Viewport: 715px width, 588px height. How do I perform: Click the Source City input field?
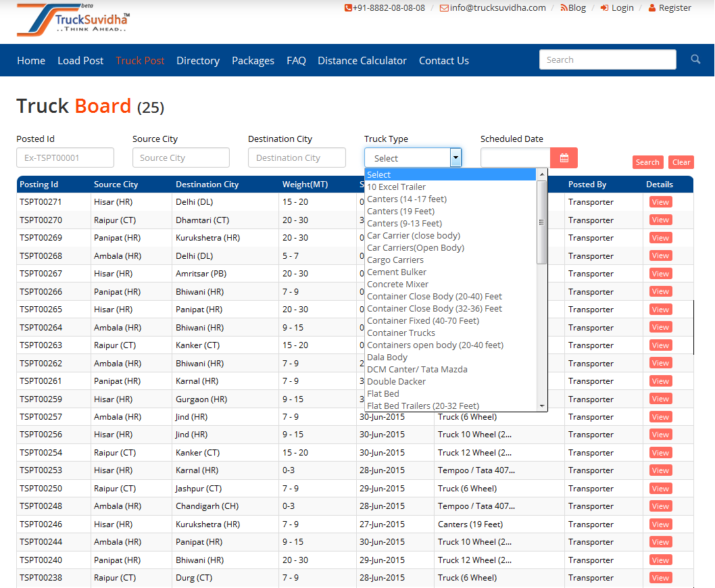(181, 158)
